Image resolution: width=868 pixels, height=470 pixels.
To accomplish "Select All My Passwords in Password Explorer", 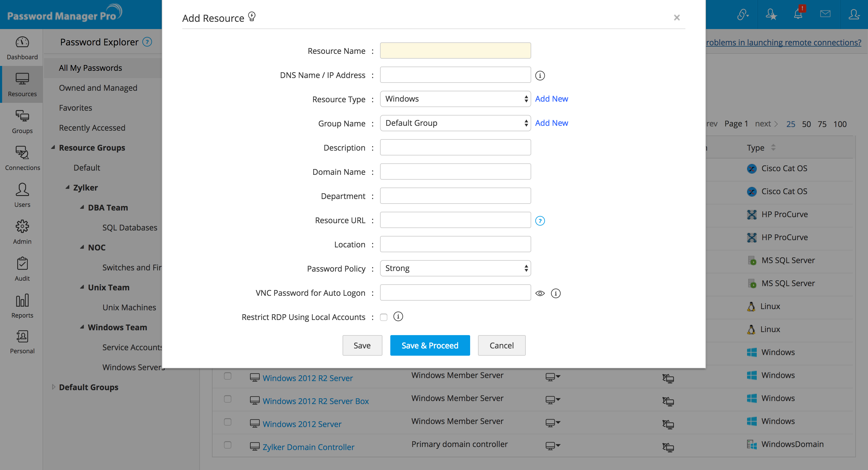I will click(x=90, y=67).
